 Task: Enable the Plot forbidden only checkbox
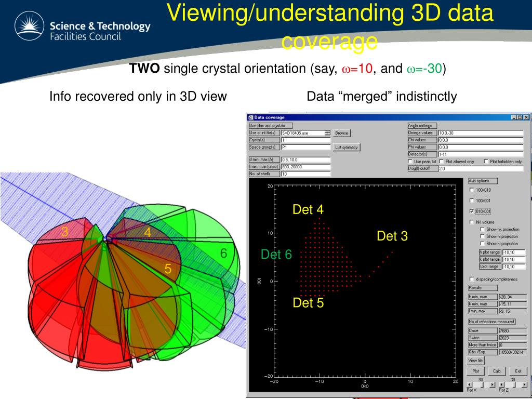click(x=486, y=162)
